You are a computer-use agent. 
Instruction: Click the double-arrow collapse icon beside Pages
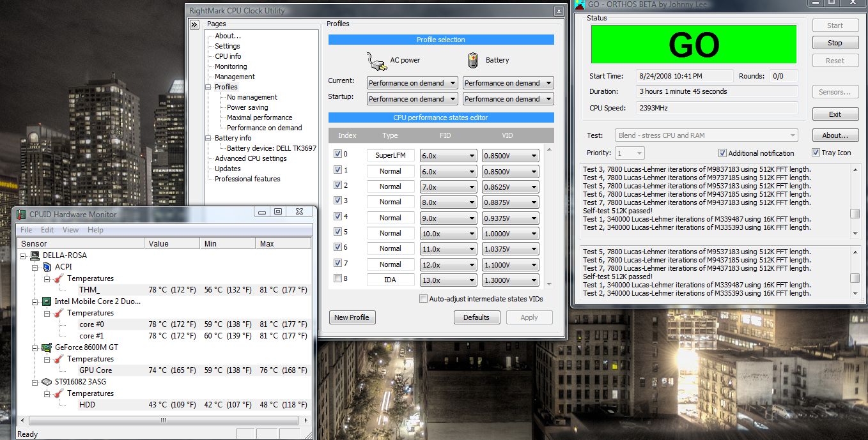point(195,25)
